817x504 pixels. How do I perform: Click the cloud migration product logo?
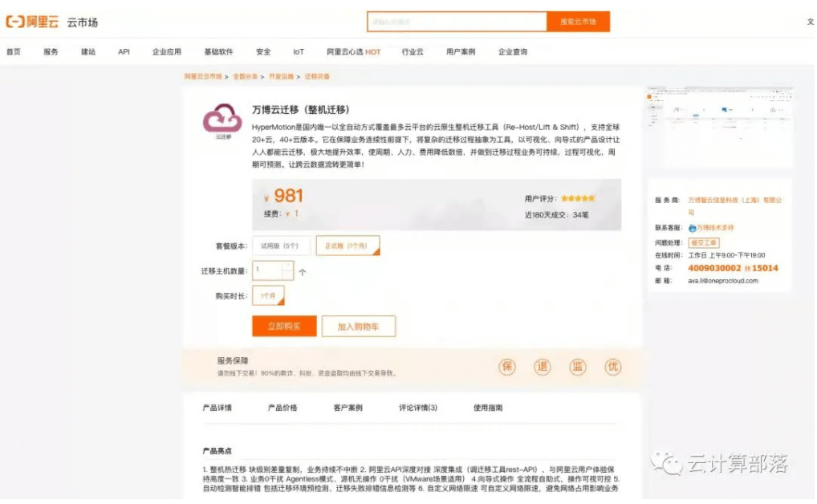click(x=222, y=120)
